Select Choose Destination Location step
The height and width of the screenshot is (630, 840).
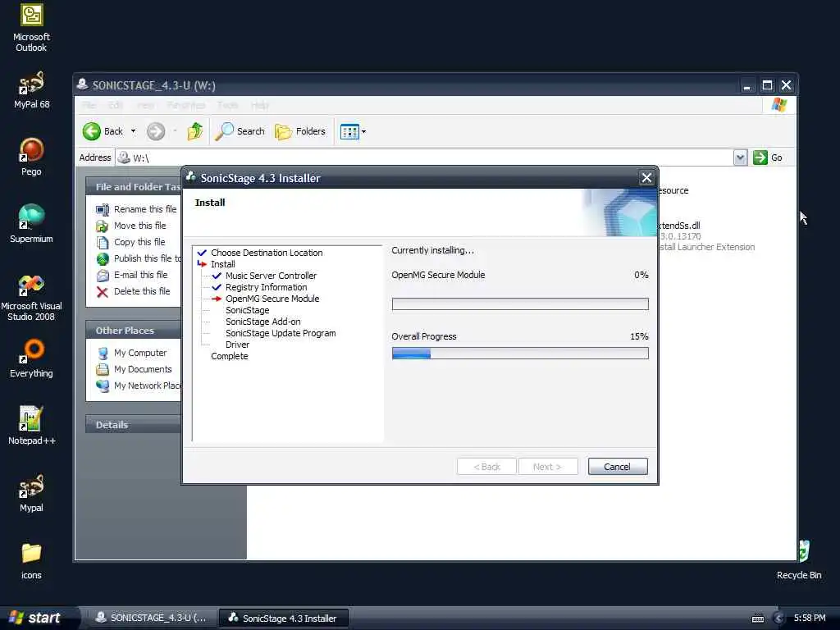click(267, 253)
